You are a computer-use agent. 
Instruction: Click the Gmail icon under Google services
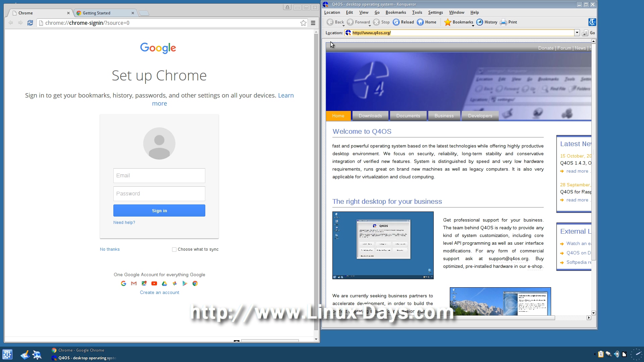coord(134,284)
